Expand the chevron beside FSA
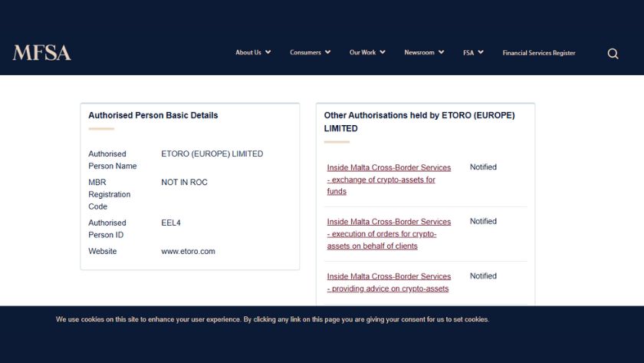Image resolution: width=644 pixels, height=363 pixels. (x=481, y=52)
